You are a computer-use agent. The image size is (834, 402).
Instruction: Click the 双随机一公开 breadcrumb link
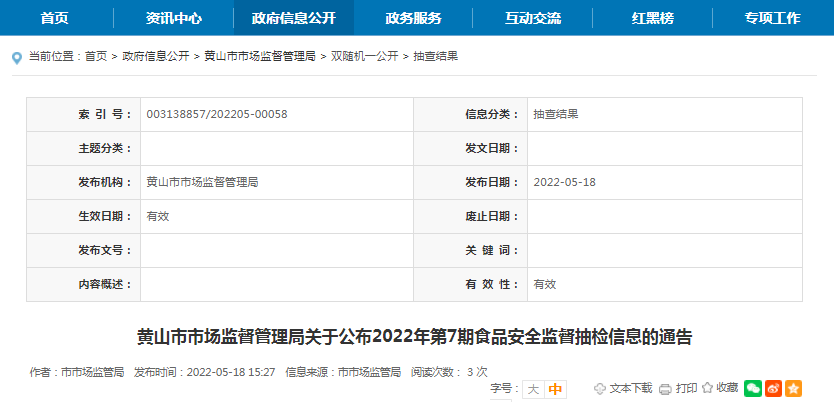pyautogui.click(x=363, y=57)
